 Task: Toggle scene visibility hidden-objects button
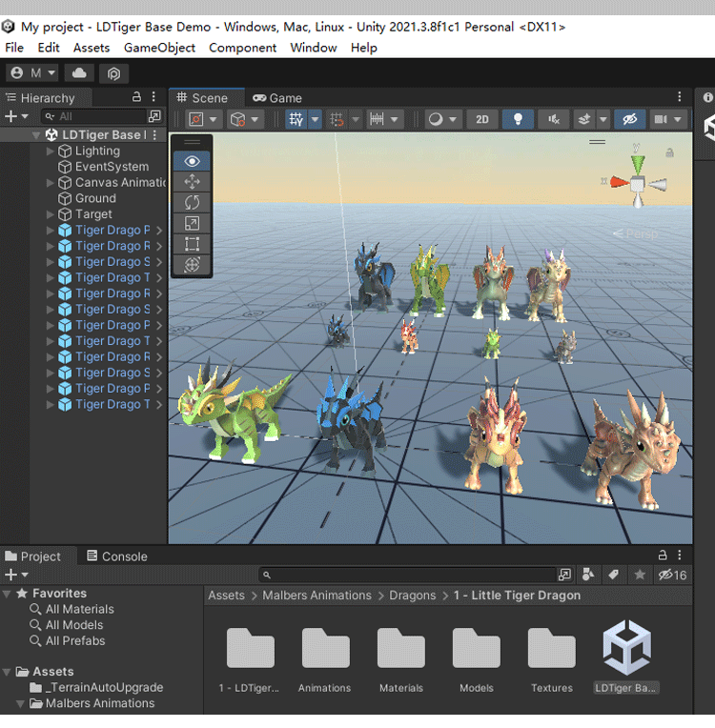(x=628, y=119)
